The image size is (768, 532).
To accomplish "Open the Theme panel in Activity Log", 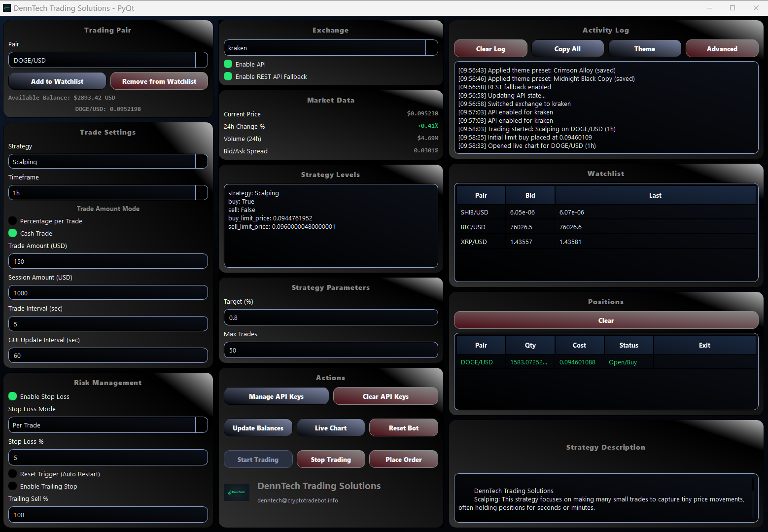I will click(x=644, y=48).
